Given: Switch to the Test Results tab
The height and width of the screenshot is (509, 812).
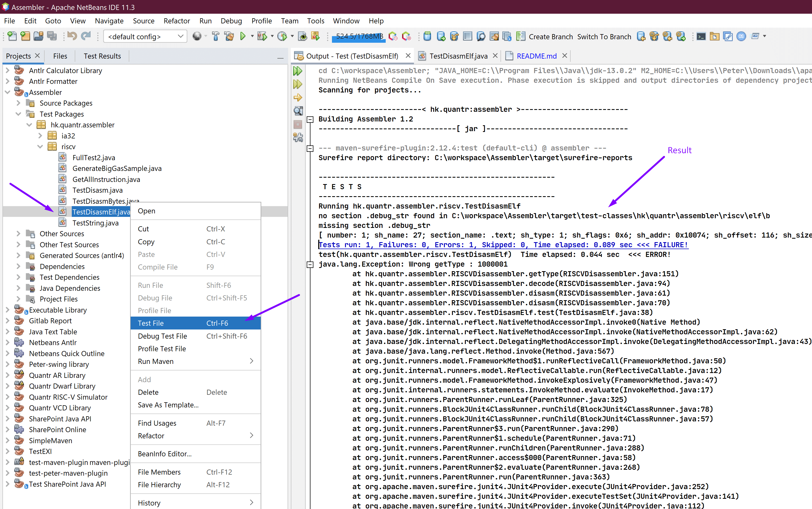Looking at the screenshot, I should [102, 56].
